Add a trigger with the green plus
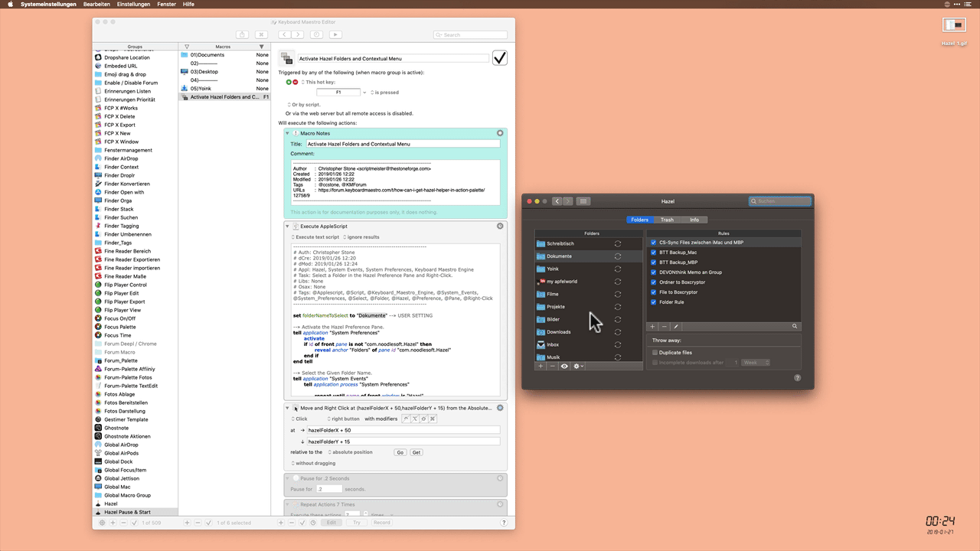 (x=289, y=82)
